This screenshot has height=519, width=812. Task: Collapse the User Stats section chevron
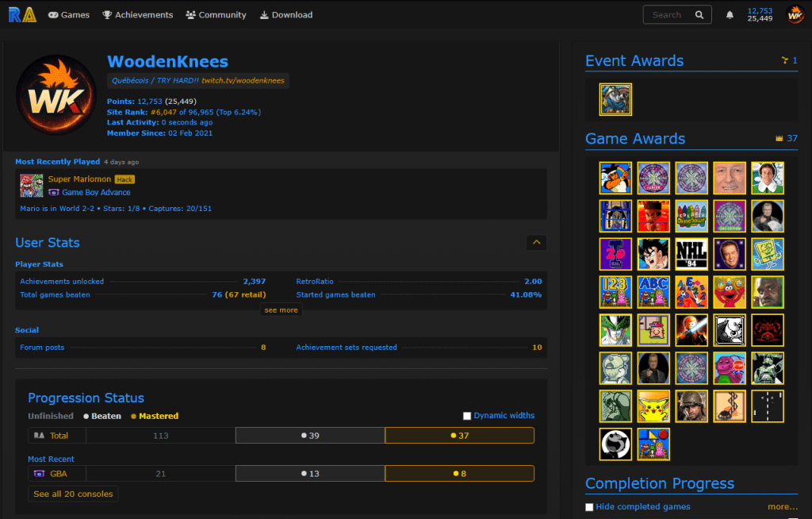pos(536,243)
